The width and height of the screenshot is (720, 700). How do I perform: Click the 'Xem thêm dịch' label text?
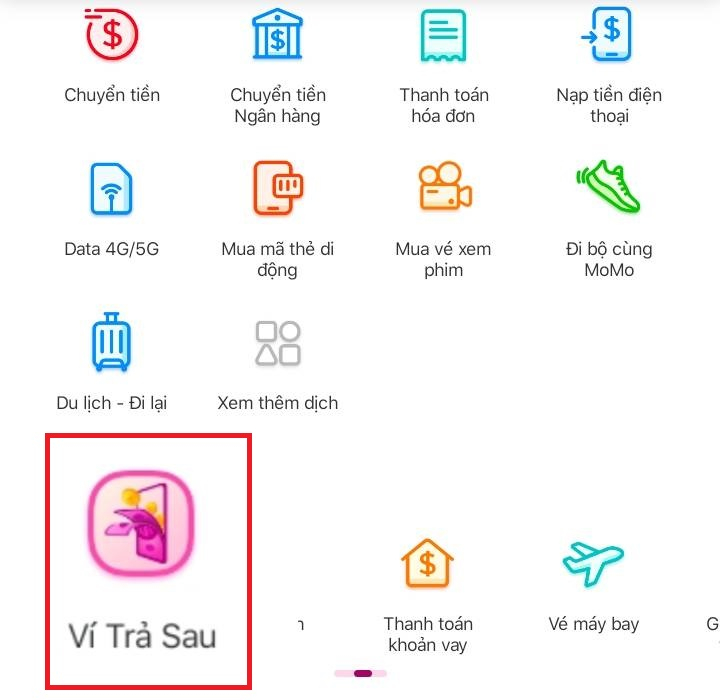tap(277, 403)
